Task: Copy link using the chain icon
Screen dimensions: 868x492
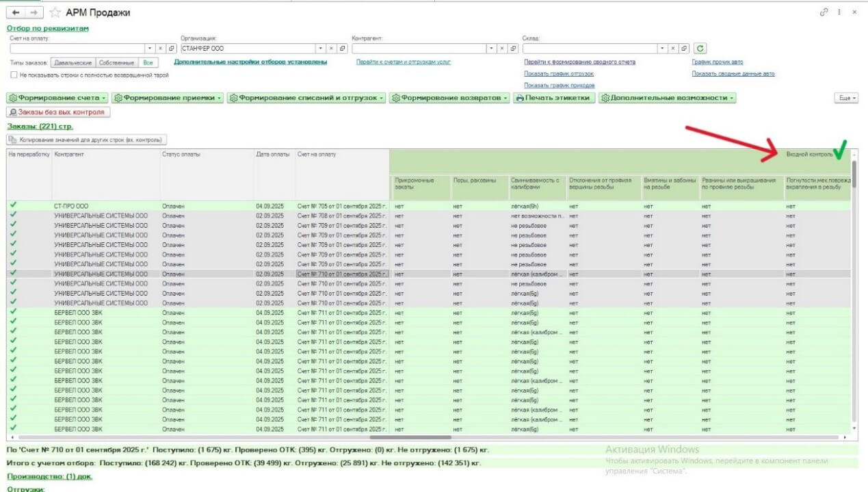Action: [x=824, y=13]
